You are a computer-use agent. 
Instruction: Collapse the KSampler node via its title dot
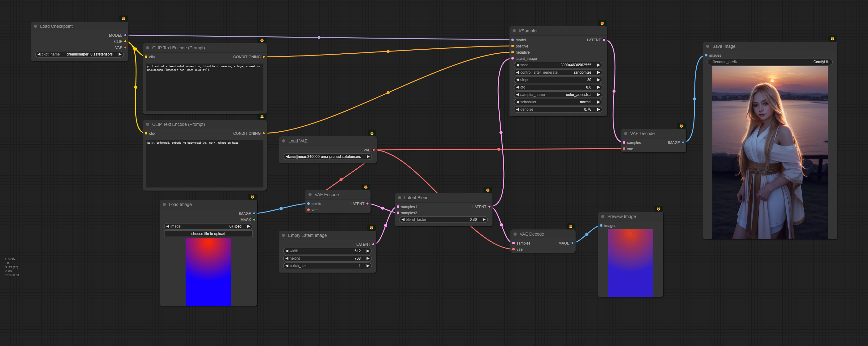click(514, 31)
